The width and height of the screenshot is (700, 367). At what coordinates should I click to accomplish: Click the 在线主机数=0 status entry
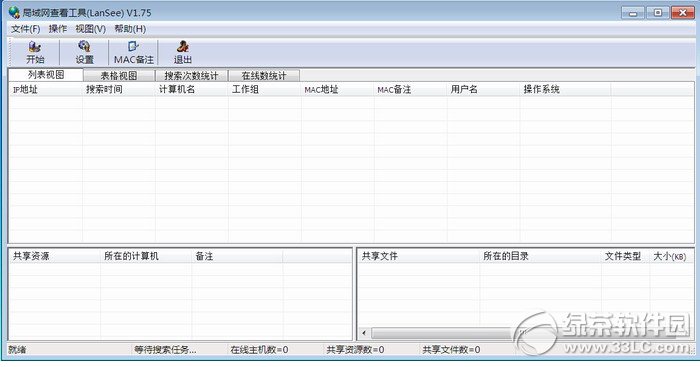tap(259, 350)
